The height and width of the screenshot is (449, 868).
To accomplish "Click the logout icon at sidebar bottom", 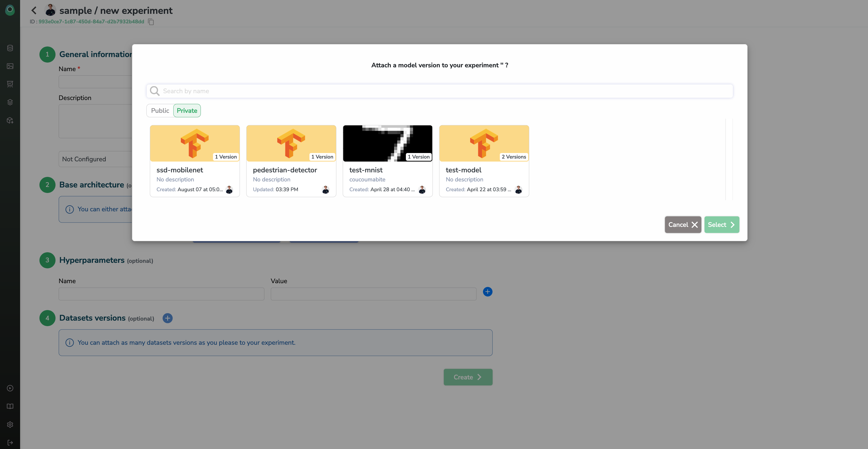I will (x=10, y=443).
